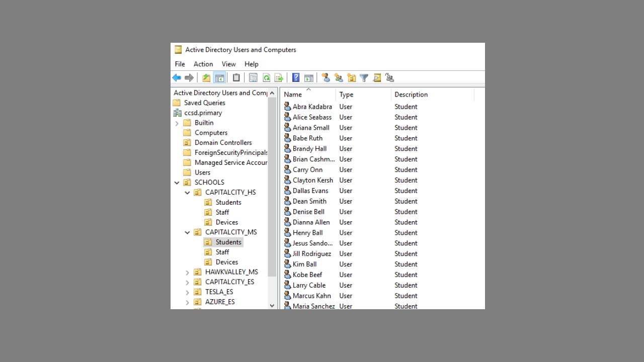The image size is (644, 362).
Task: Open filter options with the funnel icon
Action: point(364,78)
